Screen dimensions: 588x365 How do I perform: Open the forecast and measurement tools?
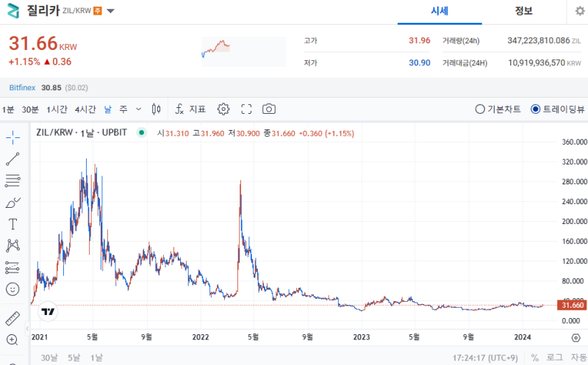[x=12, y=267]
